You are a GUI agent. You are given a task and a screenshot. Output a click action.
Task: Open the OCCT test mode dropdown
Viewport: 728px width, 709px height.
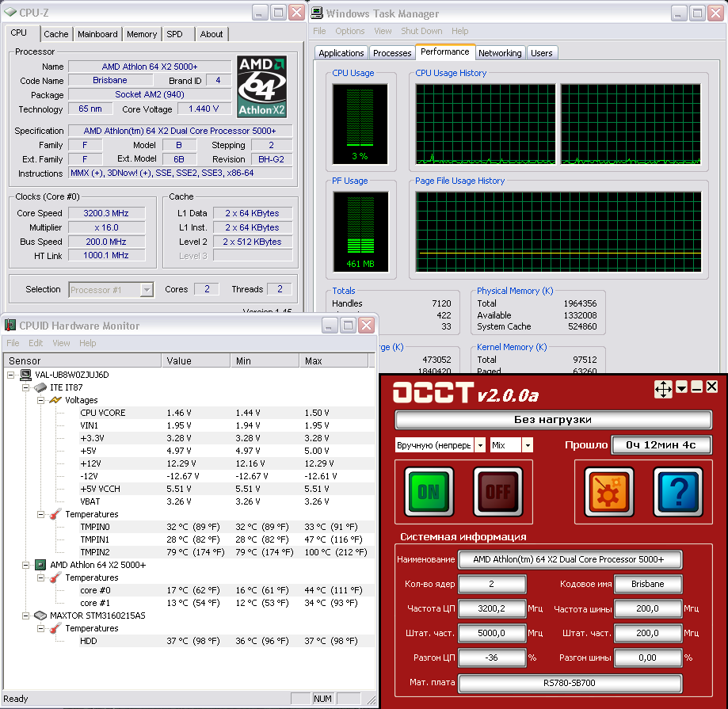(x=480, y=445)
